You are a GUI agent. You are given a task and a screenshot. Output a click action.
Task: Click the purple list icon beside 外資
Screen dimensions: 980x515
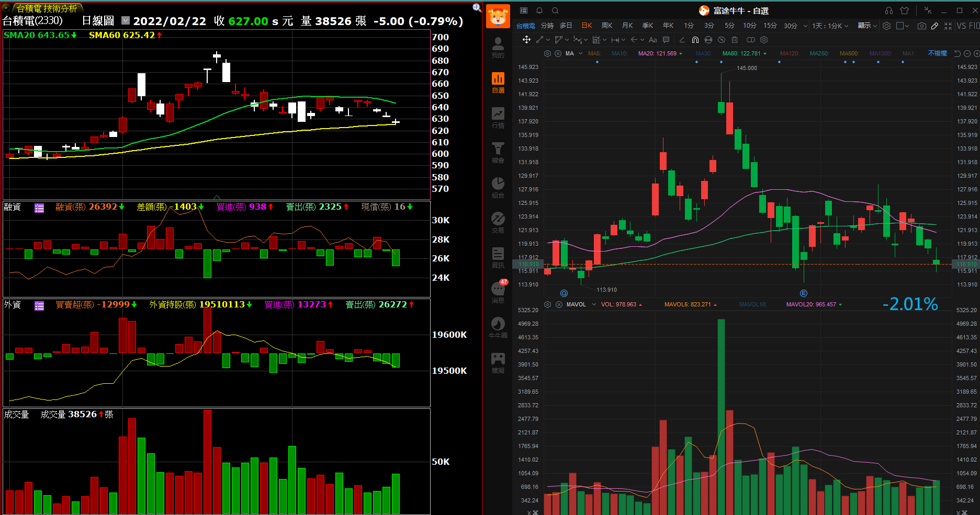pyautogui.click(x=39, y=306)
